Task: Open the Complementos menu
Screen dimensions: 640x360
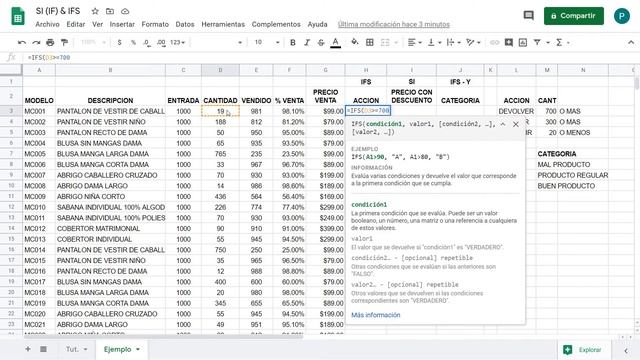Action: click(x=276, y=24)
